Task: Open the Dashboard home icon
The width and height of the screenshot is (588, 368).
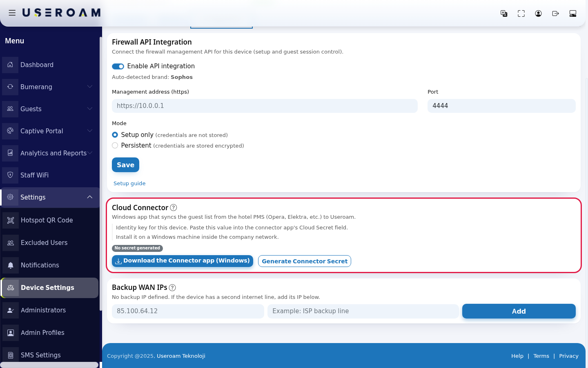Action: pyautogui.click(x=10, y=65)
